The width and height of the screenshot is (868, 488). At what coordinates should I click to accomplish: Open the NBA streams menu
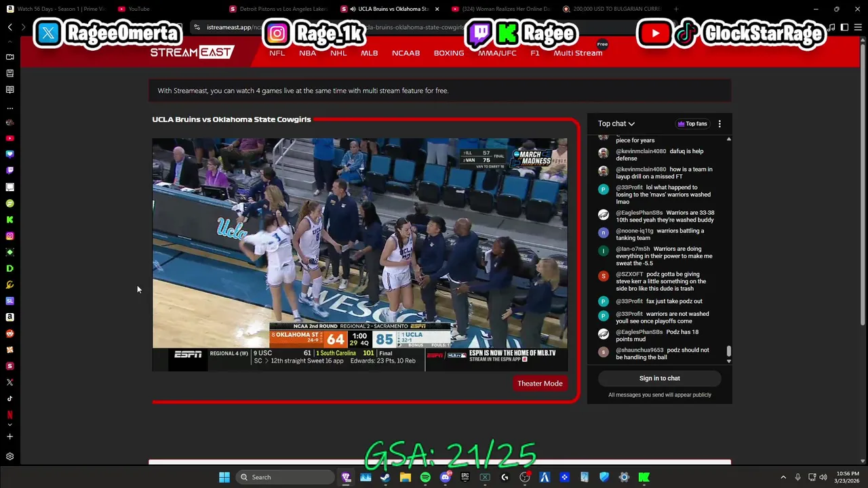click(x=307, y=53)
